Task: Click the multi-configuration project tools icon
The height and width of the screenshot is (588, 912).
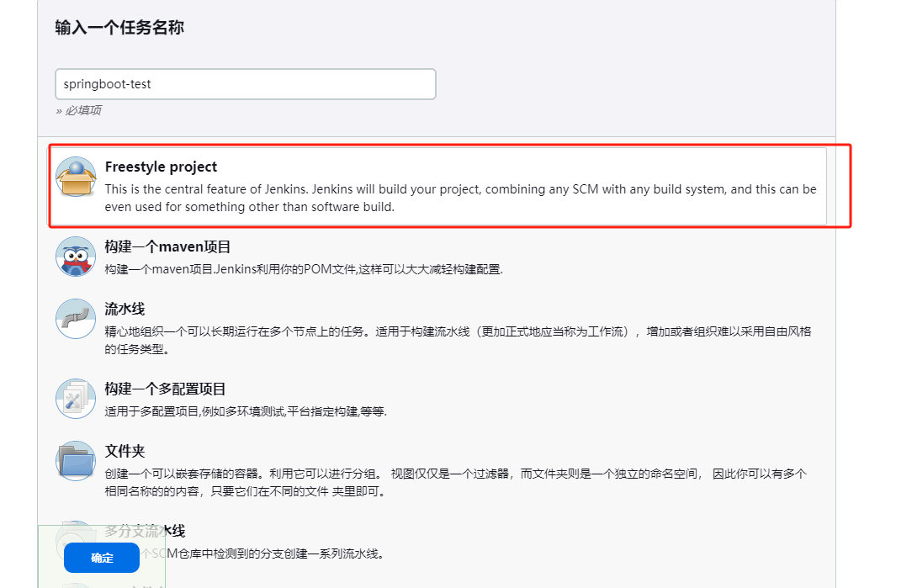Action: pos(76,399)
